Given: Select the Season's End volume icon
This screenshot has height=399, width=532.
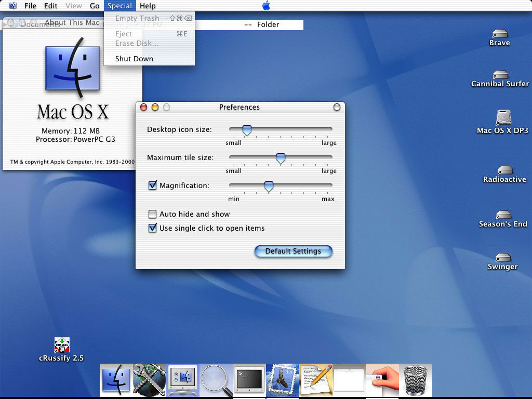Looking at the screenshot, I should (503, 219).
